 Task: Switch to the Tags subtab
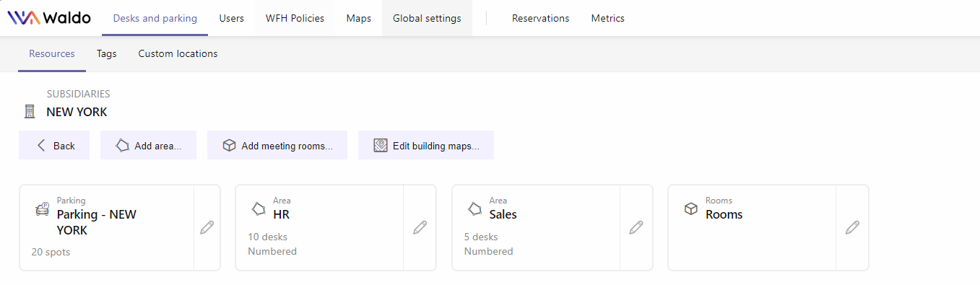(x=107, y=53)
